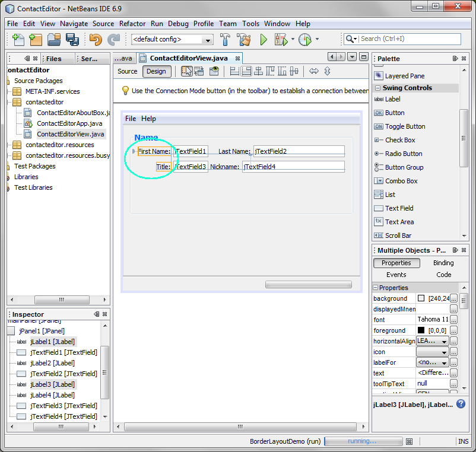Edit the text property with ellipsis button
The image size is (476, 452).
pos(453,373)
